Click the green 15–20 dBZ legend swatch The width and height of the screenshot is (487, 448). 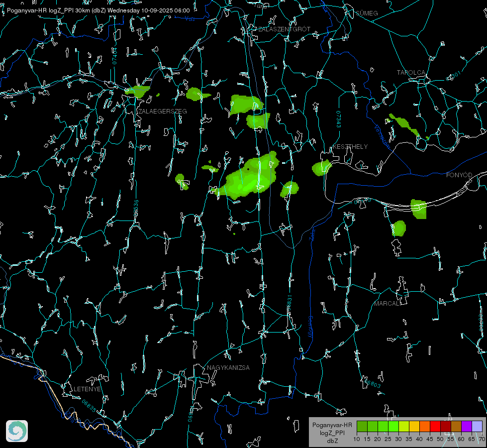(373, 427)
